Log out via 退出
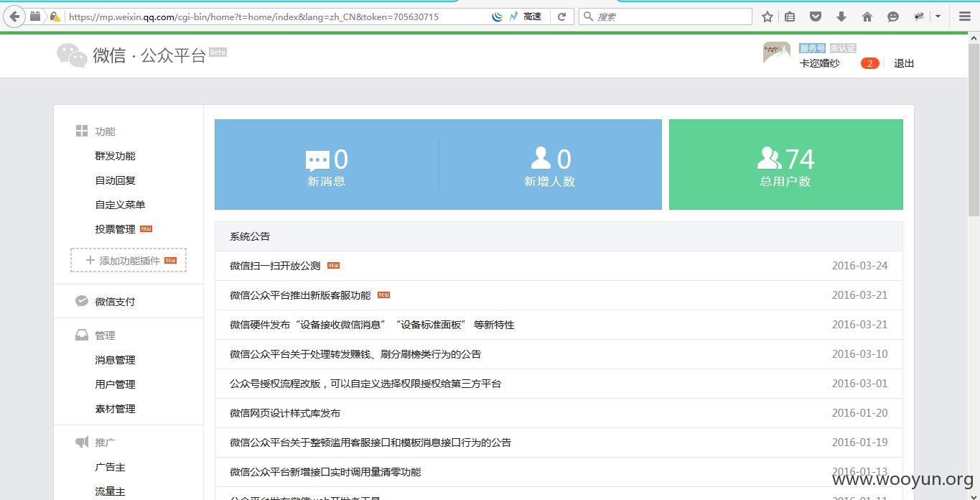Image resolution: width=980 pixels, height=500 pixels. point(904,63)
